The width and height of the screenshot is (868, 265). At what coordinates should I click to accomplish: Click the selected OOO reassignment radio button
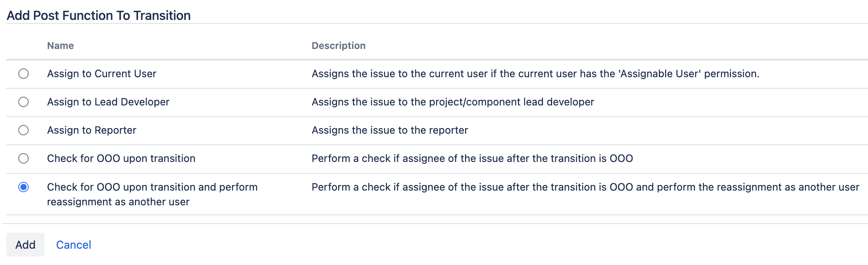(x=23, y=187)
